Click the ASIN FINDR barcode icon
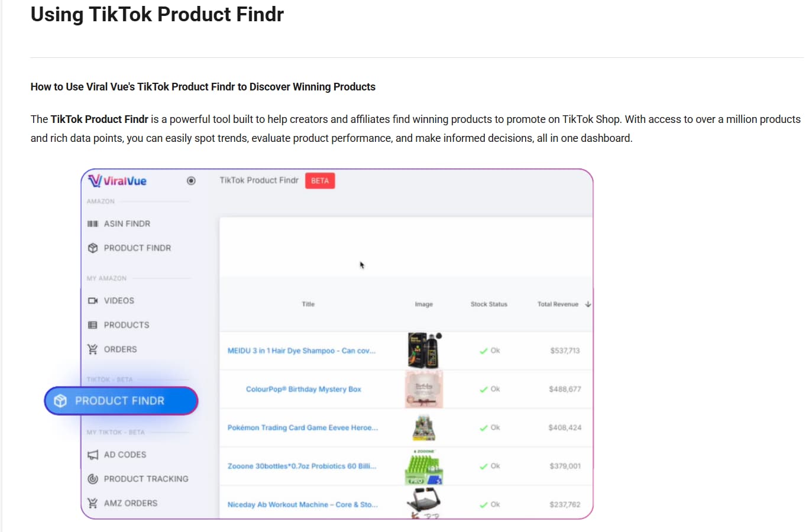The height and width of the screenshot is (532, 809). 93,224
